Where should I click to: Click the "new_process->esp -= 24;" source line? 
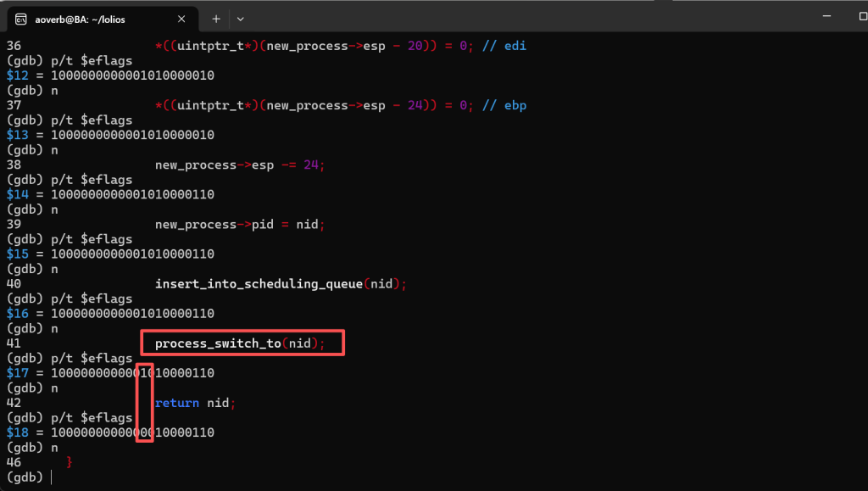240,165
